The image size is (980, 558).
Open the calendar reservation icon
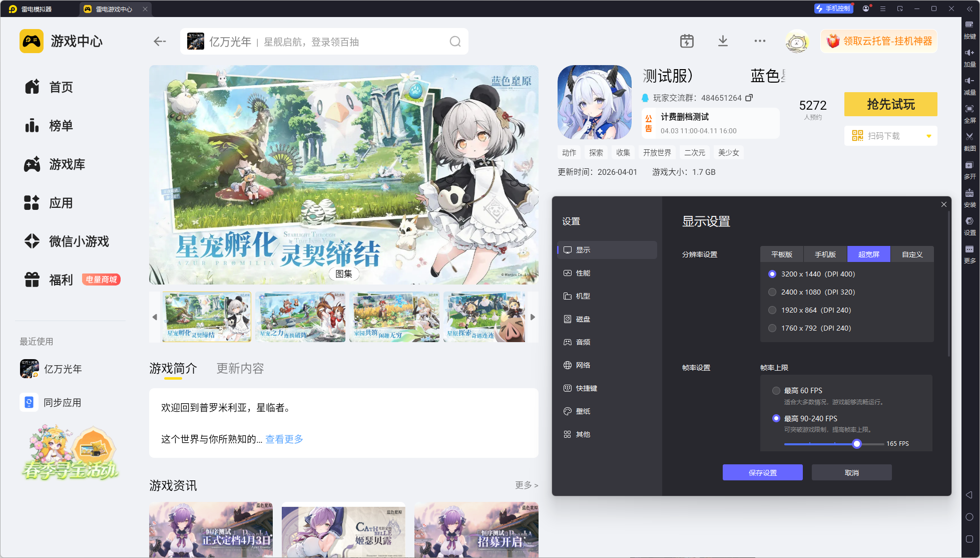[x=687, y=41]
